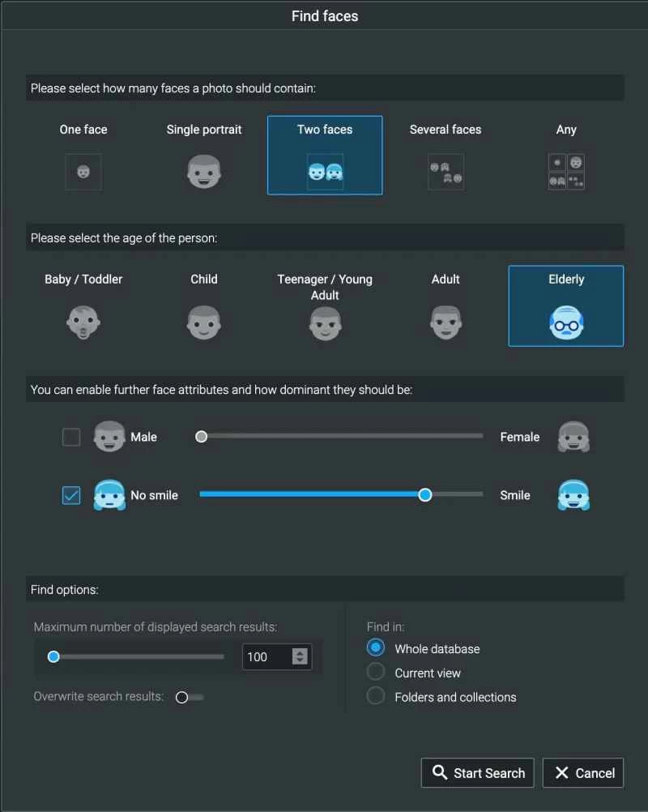The image size is (648, 812).
Task: Uncheck the No smile/Smile attribute checkbox
Action: 71,495
